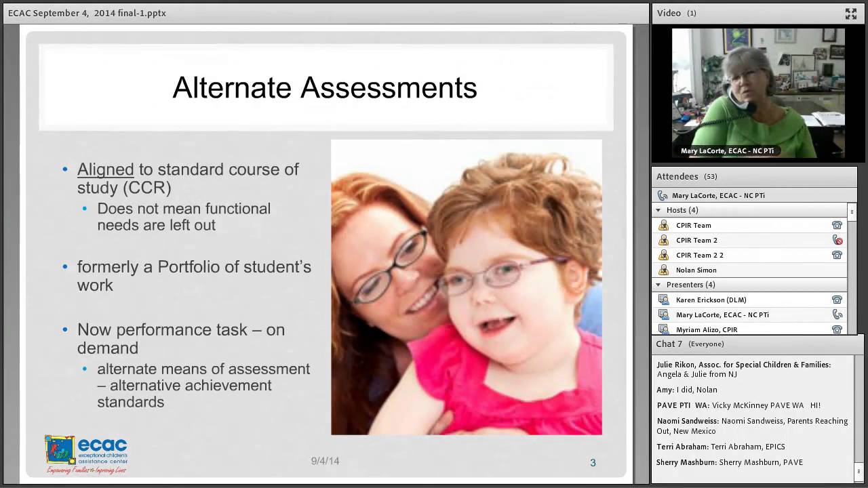The height and width of the screenshot is (488, 868).
Task: Click the slide date '9/4/14'
Action: click(x=325, y=461)
